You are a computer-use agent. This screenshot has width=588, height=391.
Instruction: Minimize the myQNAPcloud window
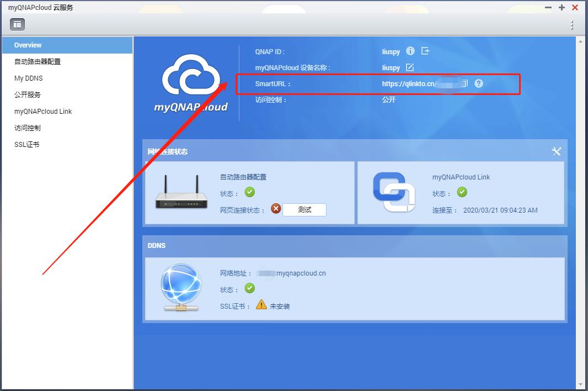[548, 8]
